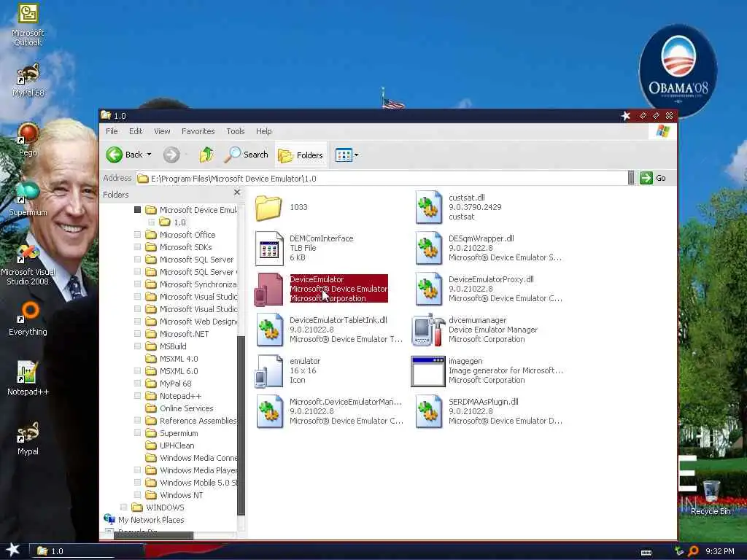
Task: Click the Forward arrow button
Action: pos(171,155)
